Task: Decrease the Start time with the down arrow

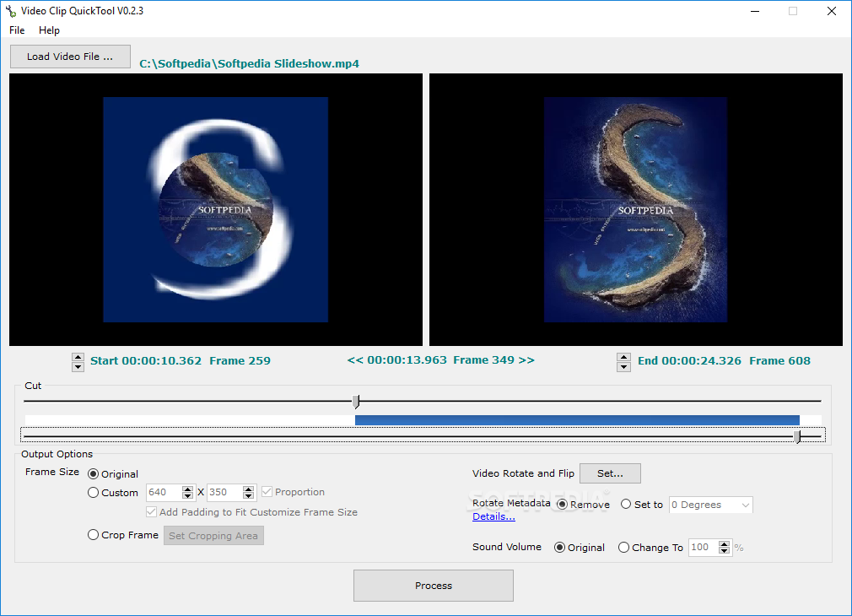Action: 78,367
